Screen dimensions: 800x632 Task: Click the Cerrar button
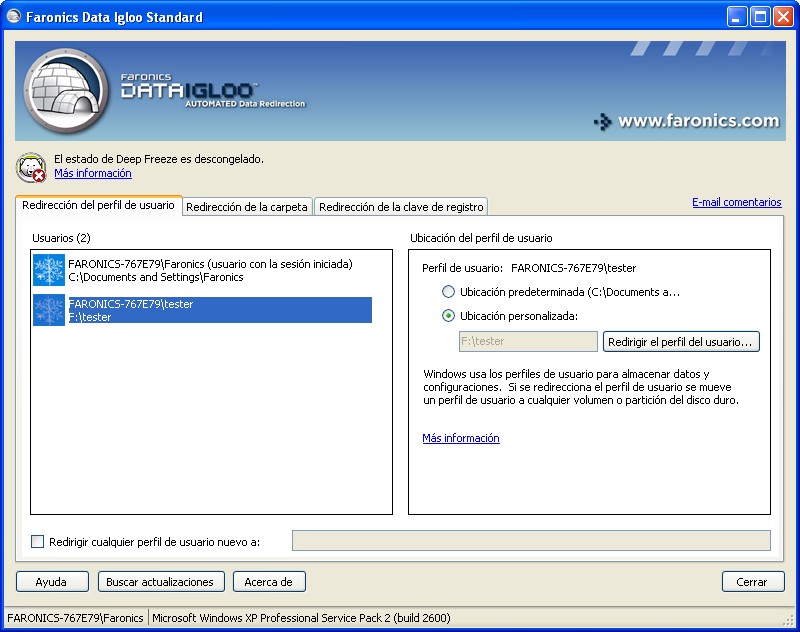tap(753, 582)
